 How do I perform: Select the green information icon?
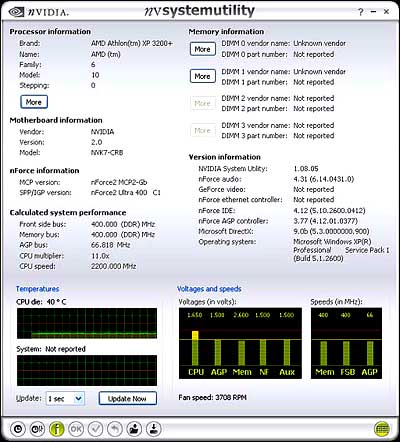57,429
